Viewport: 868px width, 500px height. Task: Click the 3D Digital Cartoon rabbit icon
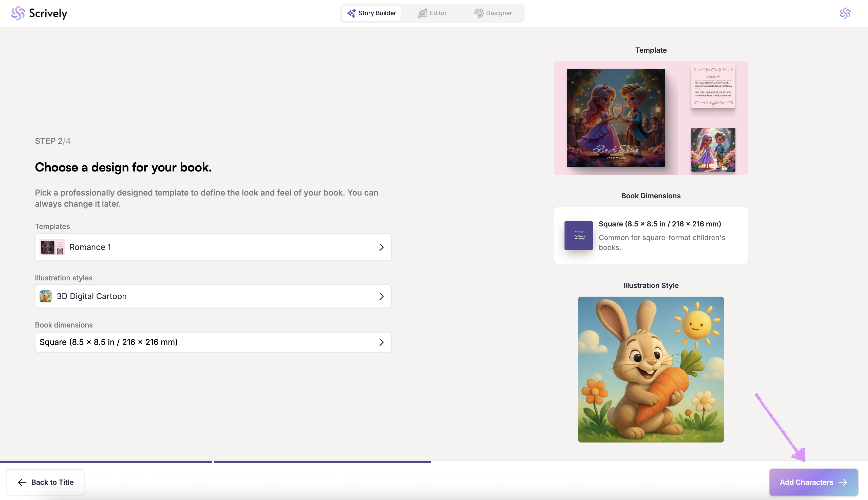click(x=45, y=296)
